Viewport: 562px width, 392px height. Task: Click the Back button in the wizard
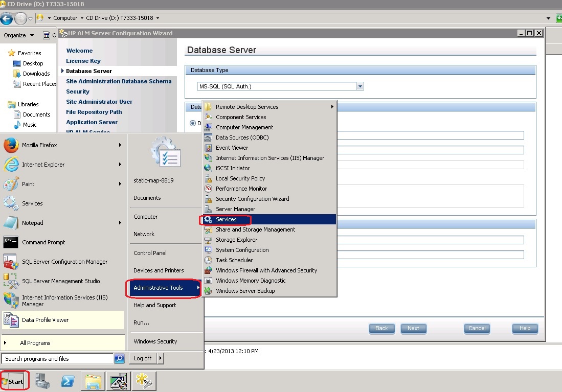pos(381,329)
